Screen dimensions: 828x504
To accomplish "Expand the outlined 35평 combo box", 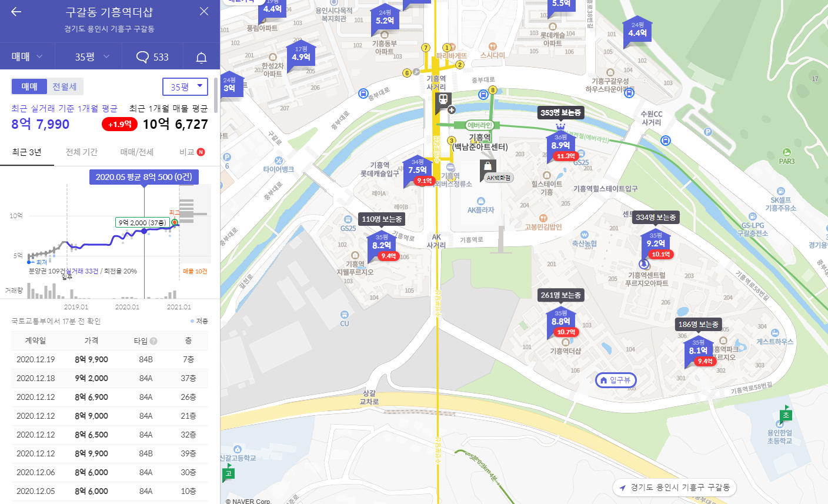I will (x=185, y=86).
